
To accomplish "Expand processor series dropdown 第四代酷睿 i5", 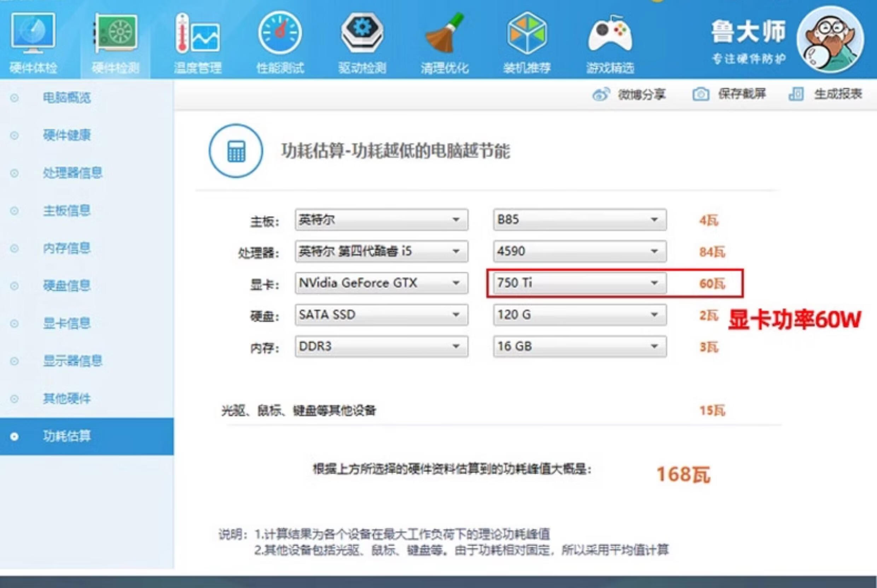I will pos(381,251).
